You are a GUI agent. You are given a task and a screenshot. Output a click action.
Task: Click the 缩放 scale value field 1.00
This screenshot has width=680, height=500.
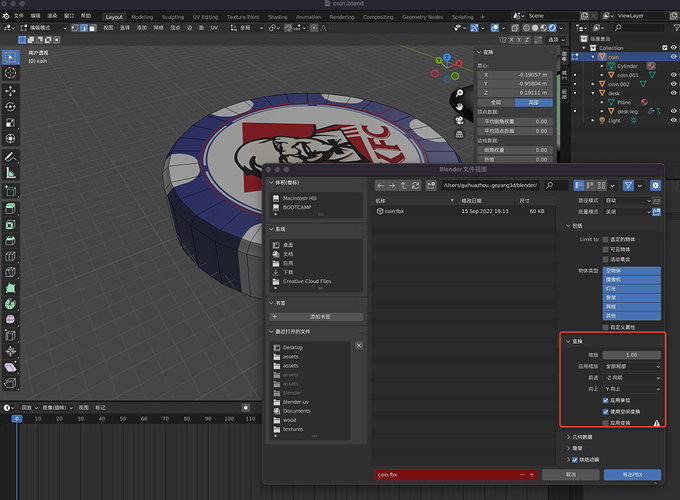coord(630,354)
